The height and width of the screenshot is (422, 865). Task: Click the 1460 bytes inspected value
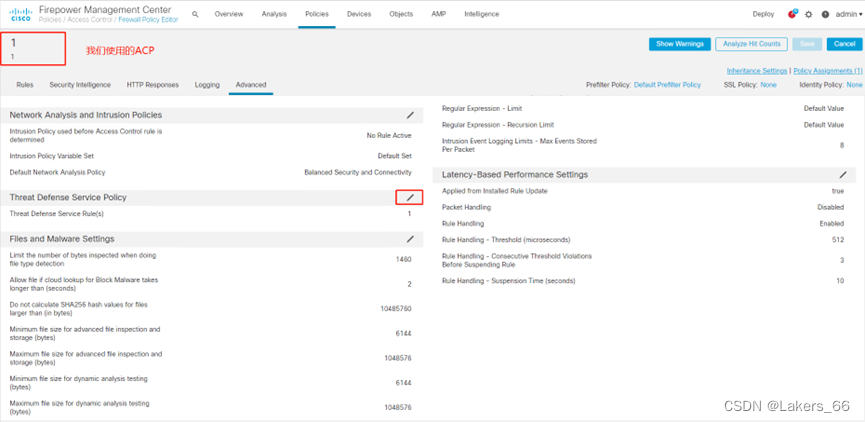[x=403, y=259]
